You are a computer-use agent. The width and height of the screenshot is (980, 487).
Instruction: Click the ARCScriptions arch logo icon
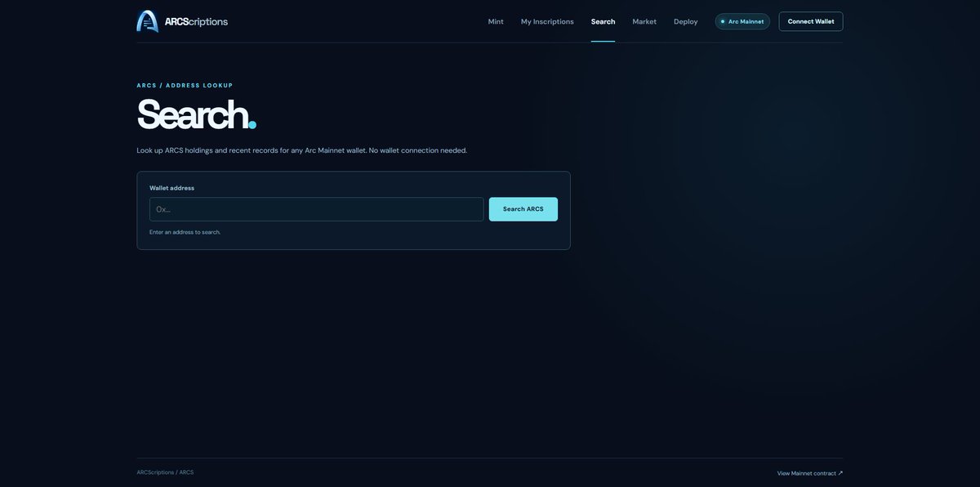[x=147, y=21]
